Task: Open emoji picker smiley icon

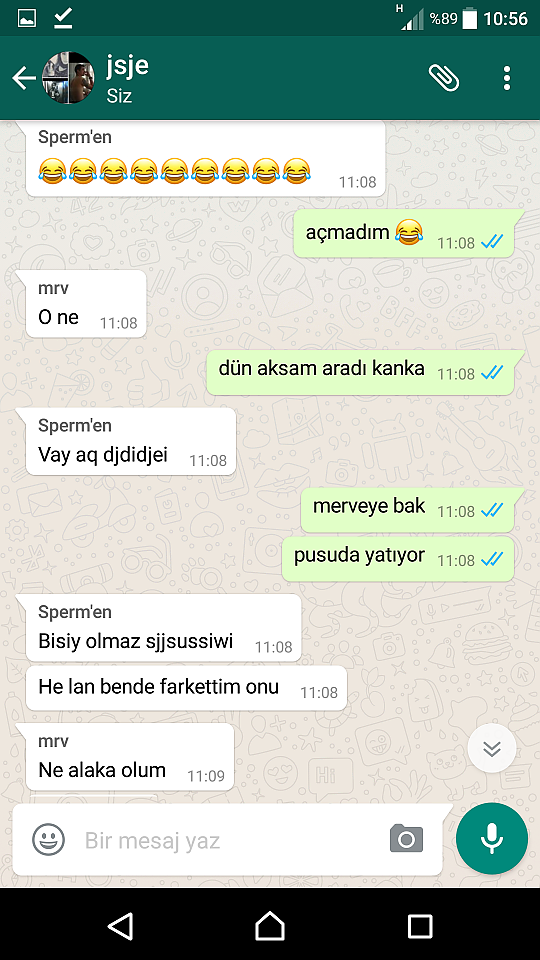Action: [48, 839]
